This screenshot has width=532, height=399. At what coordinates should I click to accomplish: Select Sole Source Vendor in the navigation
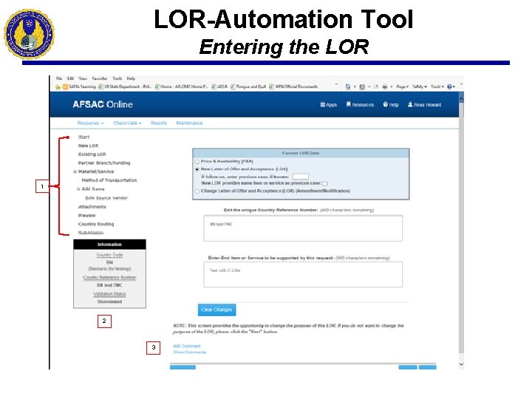click(106, 198)
